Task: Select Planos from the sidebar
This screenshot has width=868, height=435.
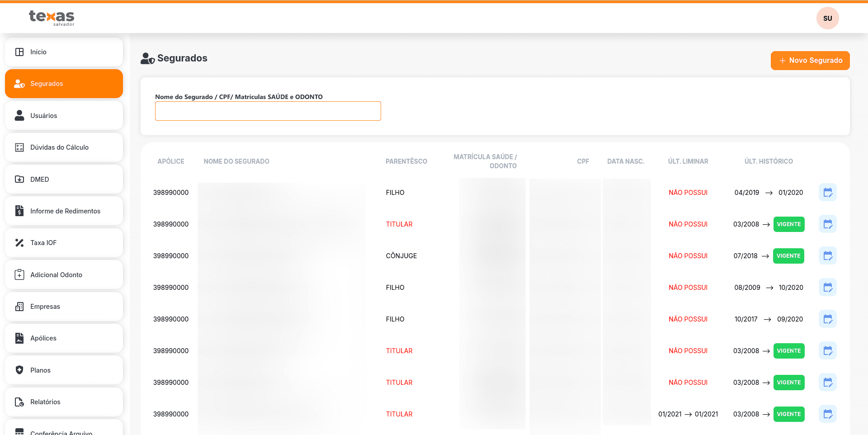Action: 64,370
